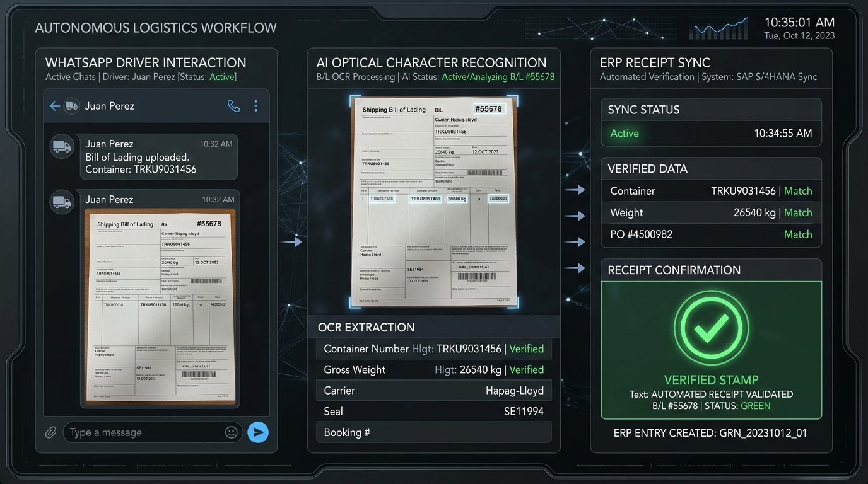Image resolution: width=868 pixels, height=484 pixels.
Task: Click the clock reading '10:35:01 AM'
Action: 799,23
